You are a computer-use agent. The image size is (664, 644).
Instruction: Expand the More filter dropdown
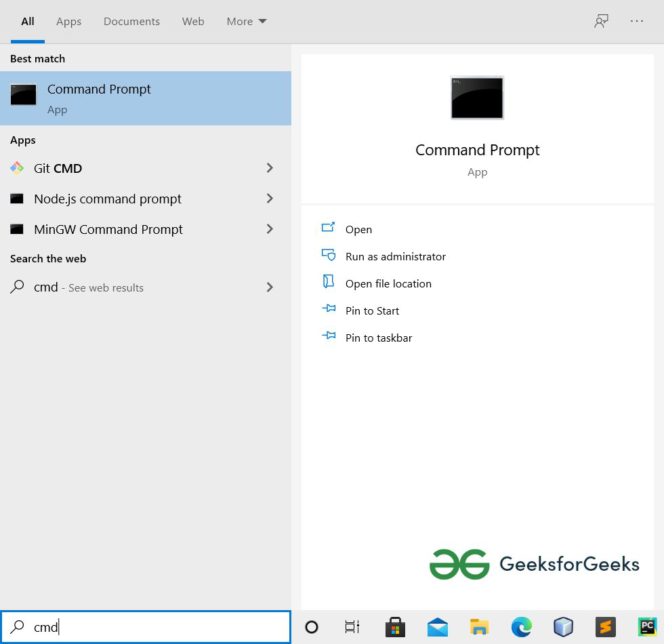(x=247, y=22)
